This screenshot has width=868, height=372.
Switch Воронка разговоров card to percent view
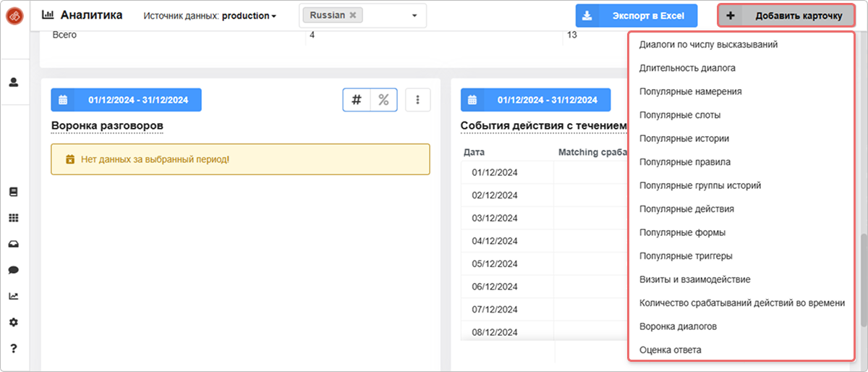pos(383,100)
